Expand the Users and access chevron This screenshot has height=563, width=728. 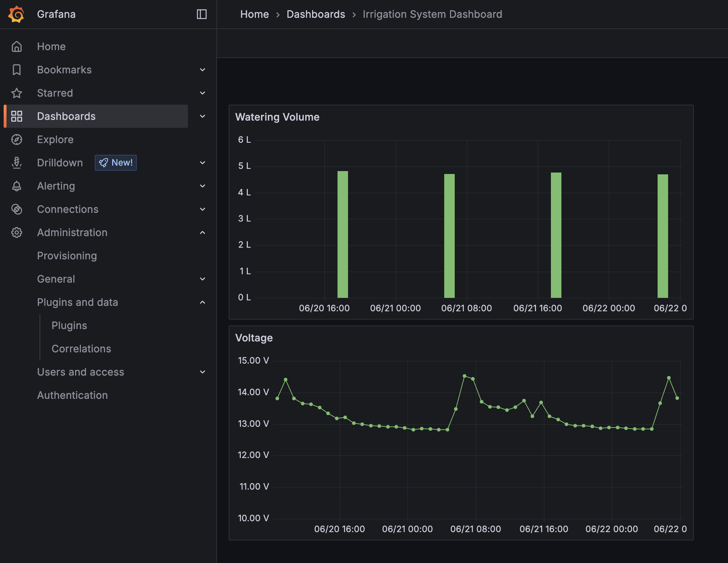coord(203,372)
